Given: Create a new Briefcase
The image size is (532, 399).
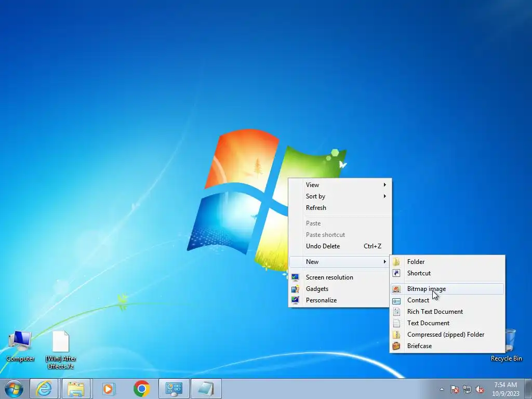Looking at the screenshot, I should (447, 345).
